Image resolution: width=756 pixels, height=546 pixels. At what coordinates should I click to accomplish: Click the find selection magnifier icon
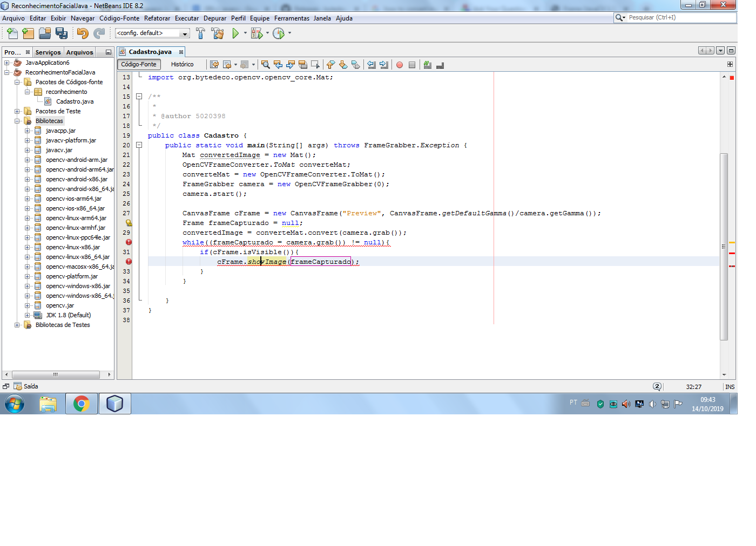click(x=265, y=65)
